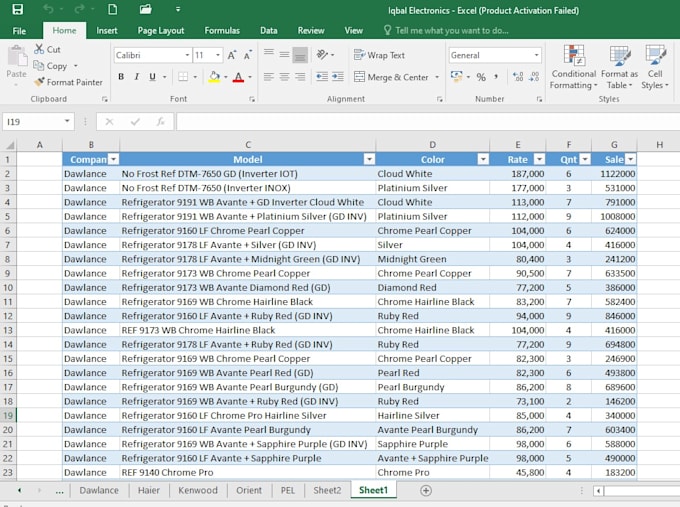The height and width of the screenshot is (507, 680).
Task: Toggle Bold formatting
Action: coord(121,77)
